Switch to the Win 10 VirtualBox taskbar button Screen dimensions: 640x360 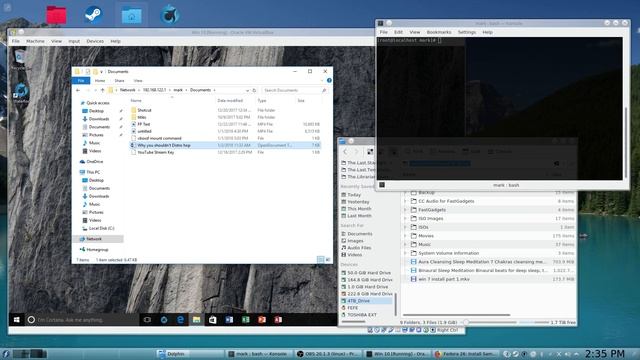pyautogui.click(x=397, y=354)
